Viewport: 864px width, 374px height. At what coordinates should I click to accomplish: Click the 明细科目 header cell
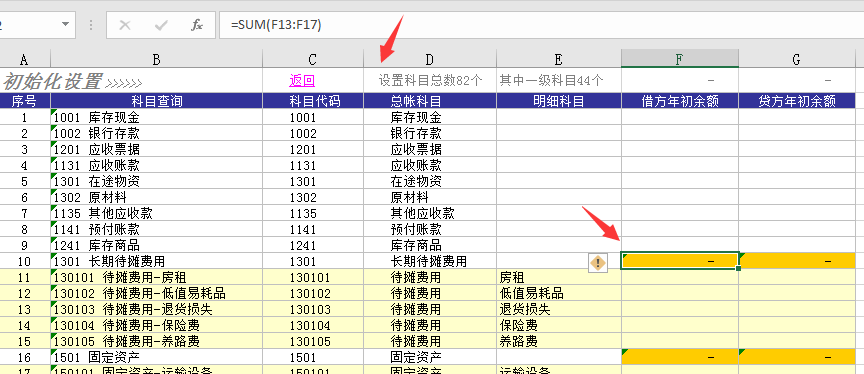559,101
